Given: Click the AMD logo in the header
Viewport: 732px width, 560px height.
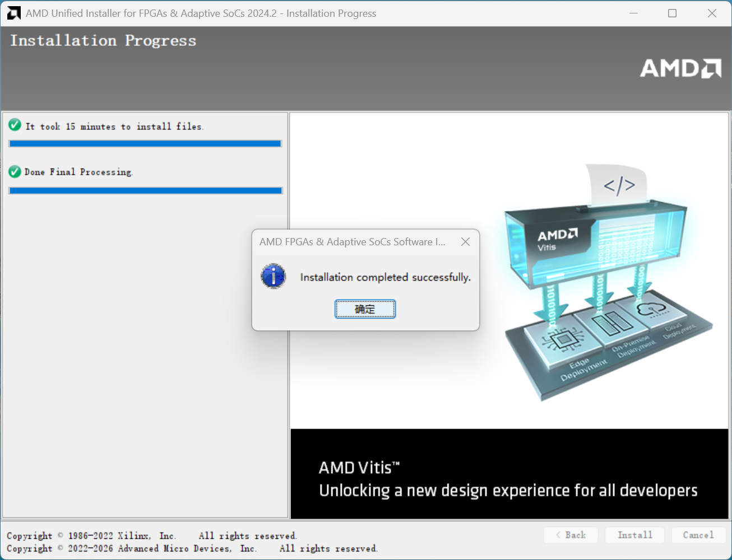Looking at the screenshot, I should 680,68.
